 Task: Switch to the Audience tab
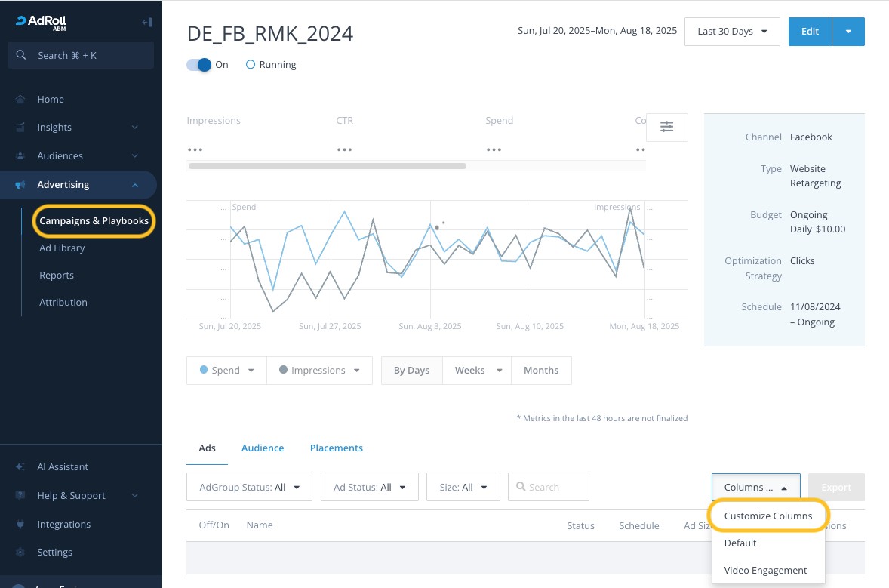(x=263, y=448)
